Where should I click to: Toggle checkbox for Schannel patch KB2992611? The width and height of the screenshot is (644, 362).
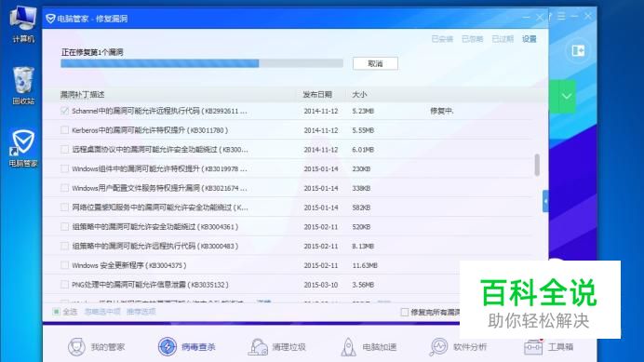click(x=64, y=111)
